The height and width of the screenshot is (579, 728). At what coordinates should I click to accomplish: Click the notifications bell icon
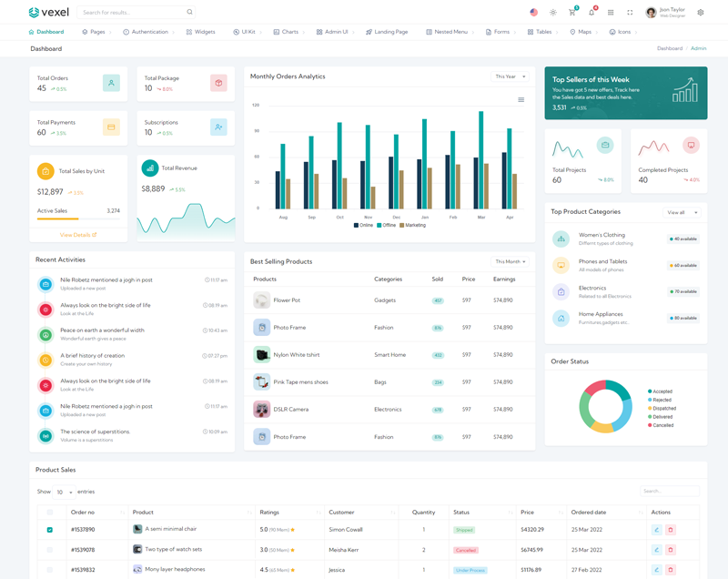(591, 13)
